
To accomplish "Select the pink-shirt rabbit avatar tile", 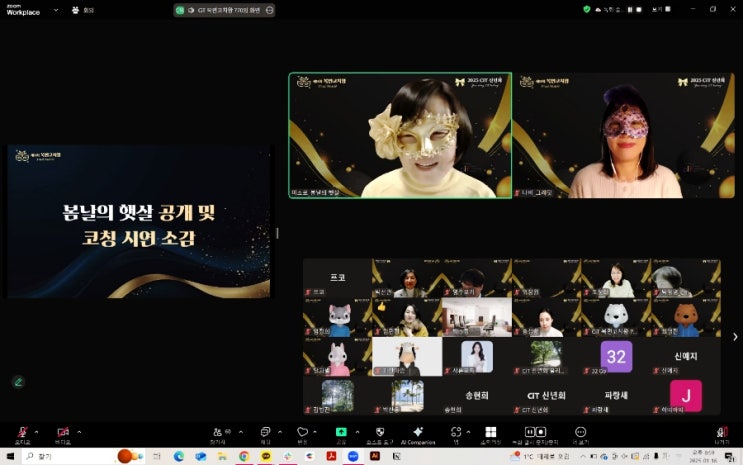I will tap(337, 356).
